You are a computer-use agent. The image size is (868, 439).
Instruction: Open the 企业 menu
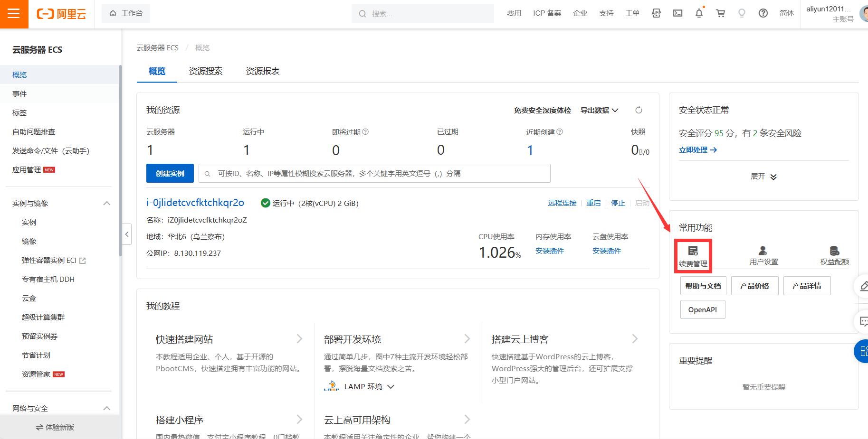coord(580,13)
